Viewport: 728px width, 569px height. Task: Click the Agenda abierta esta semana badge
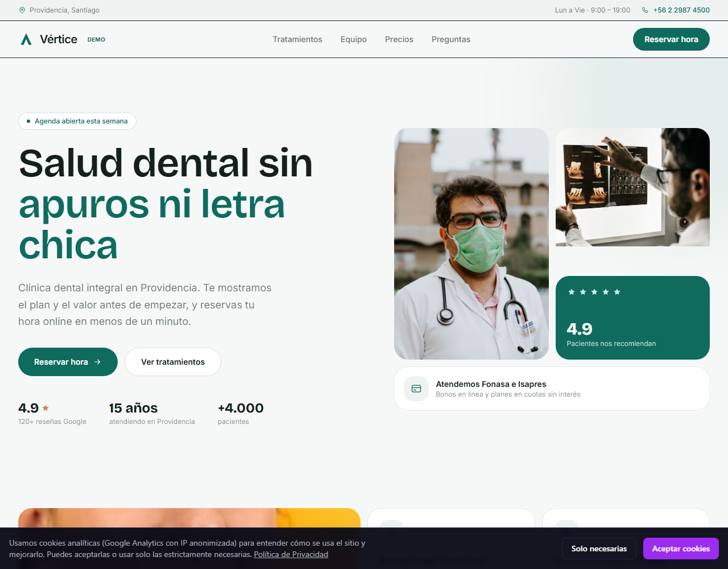click(x=77, y=121)
